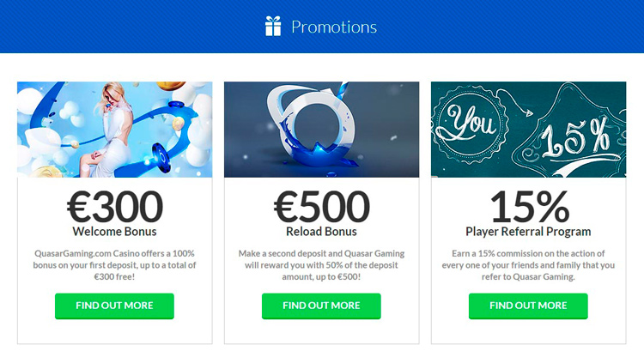Click the Promotions header title
The image size is (644, 351).
334,27
